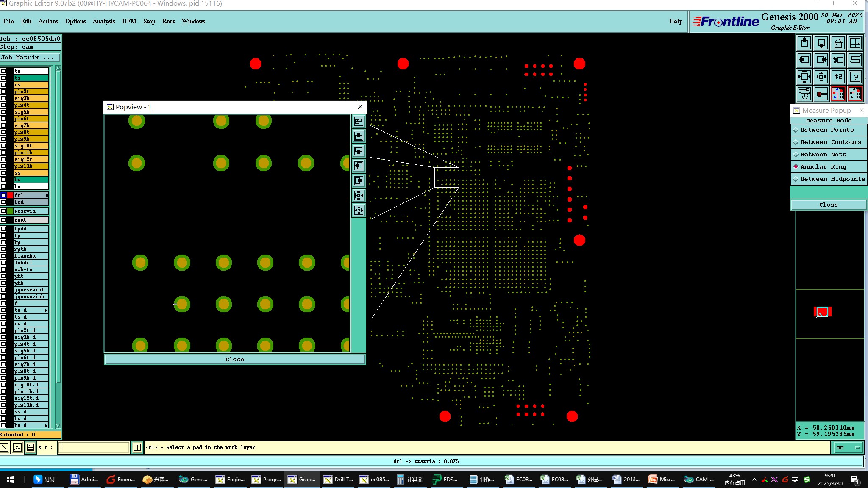Select Between Contours measure mode
This screenshot has width=868, height=488.
coord(829,142)
